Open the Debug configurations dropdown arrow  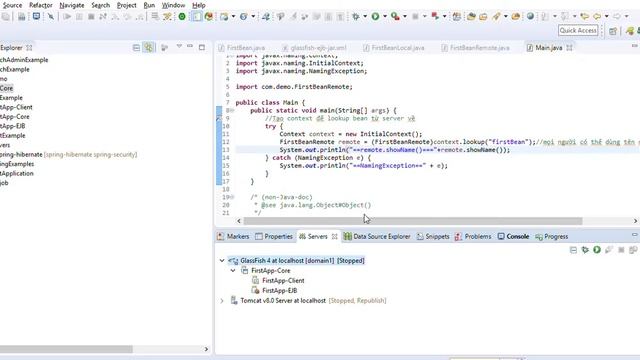click(x=365, y=17)
